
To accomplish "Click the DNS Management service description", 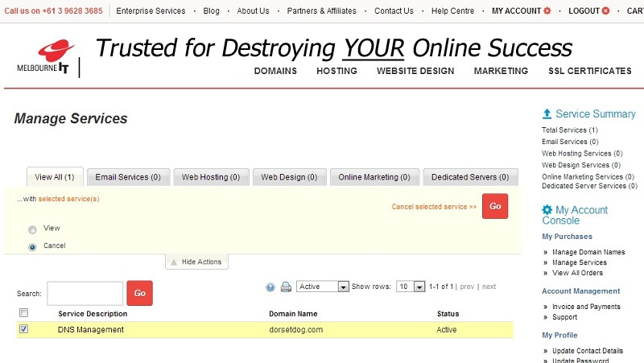I will coord(91,330).
